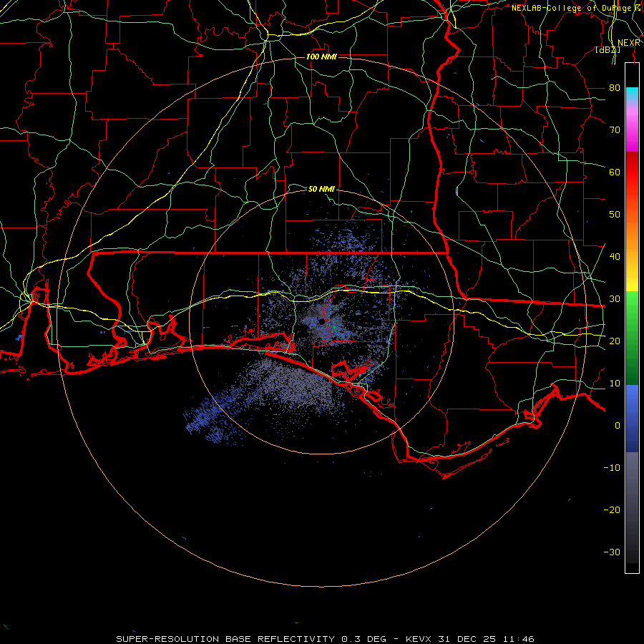Click the "100 NMI" range ring label

click(321, 57)
